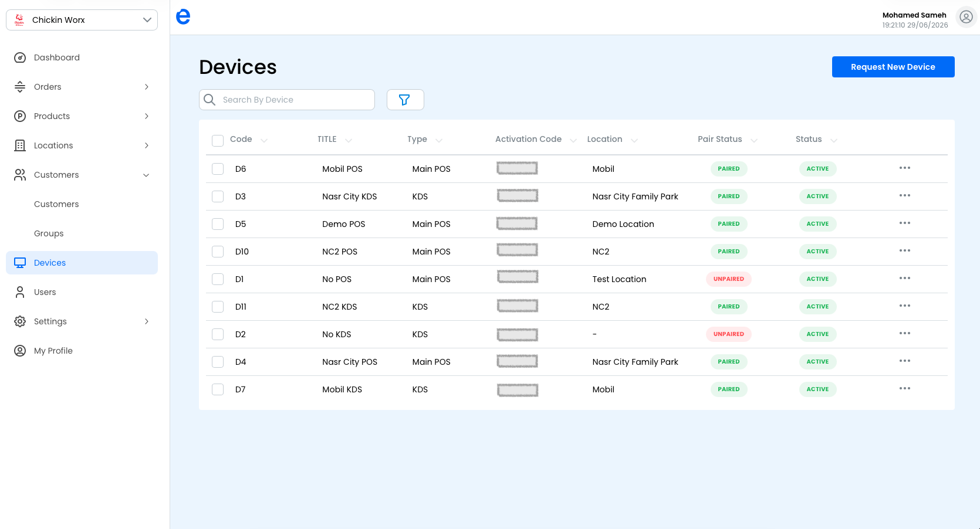Click the Products P icon

20,116
